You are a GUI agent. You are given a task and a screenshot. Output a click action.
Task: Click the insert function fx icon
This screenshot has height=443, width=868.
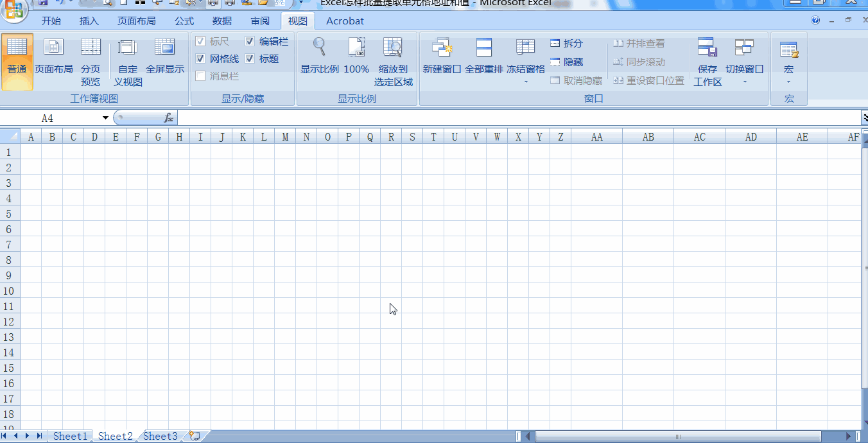pyautogui.click(x=168, y=118)
